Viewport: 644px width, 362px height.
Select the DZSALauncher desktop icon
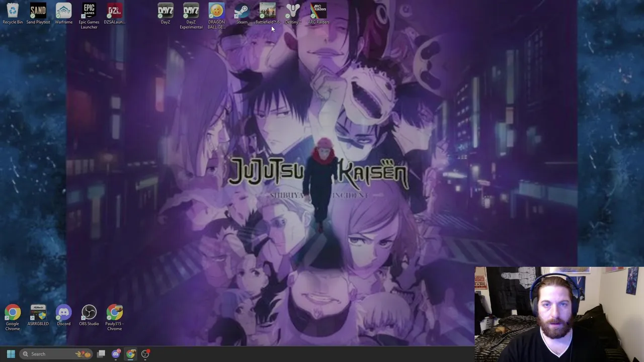click(x=114, y=14)
